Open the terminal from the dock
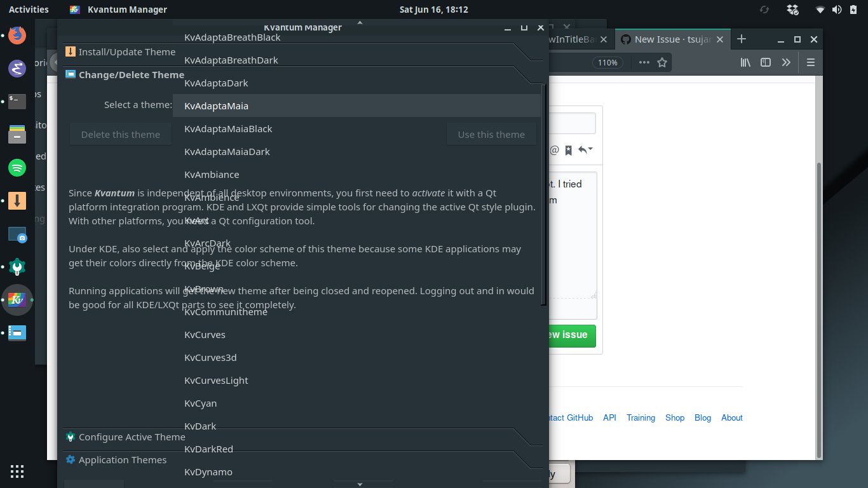The height and width of the screenshot is (488, 868). click(17, 102)
